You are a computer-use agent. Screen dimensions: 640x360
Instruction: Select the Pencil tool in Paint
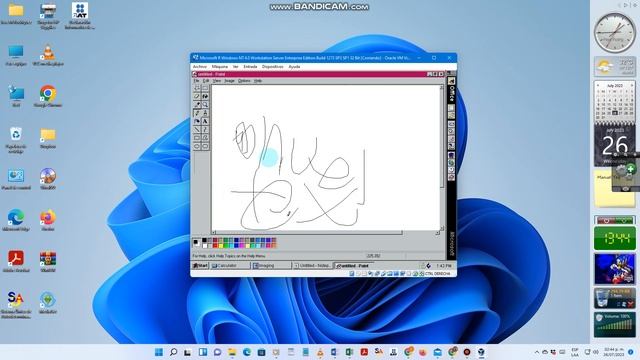197,113
